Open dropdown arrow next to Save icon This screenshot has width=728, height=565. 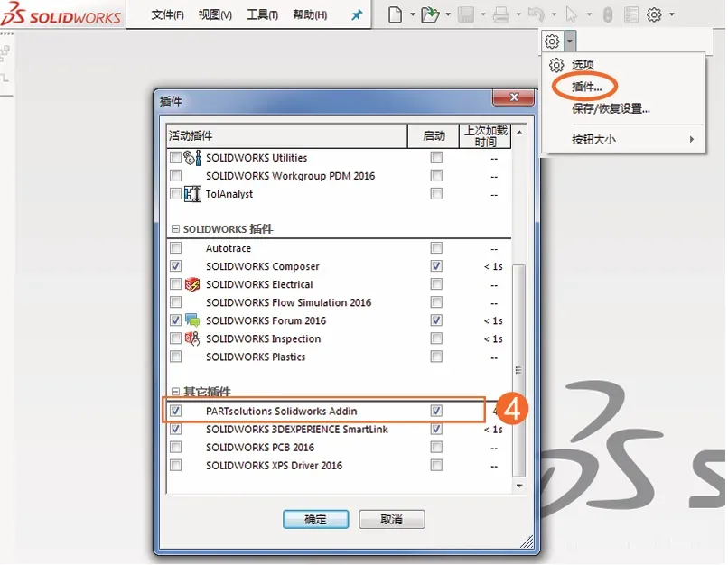(483, 14)
